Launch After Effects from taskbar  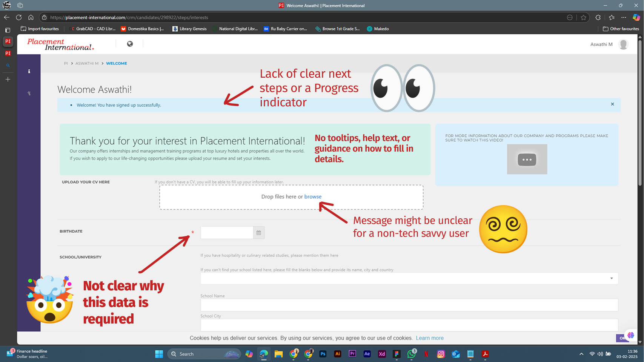(367, 354)
